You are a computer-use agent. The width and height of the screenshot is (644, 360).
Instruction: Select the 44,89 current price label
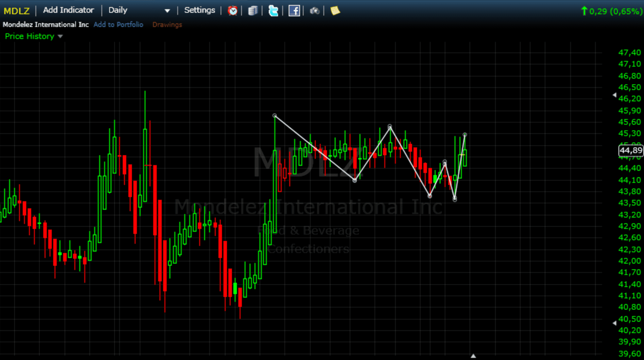click(631, 150)
